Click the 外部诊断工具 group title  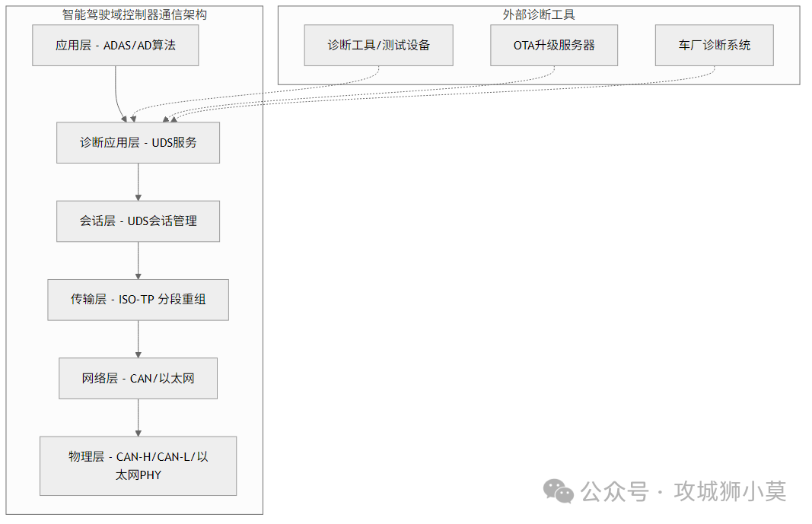pyautogui.click(x=539, y=14)
